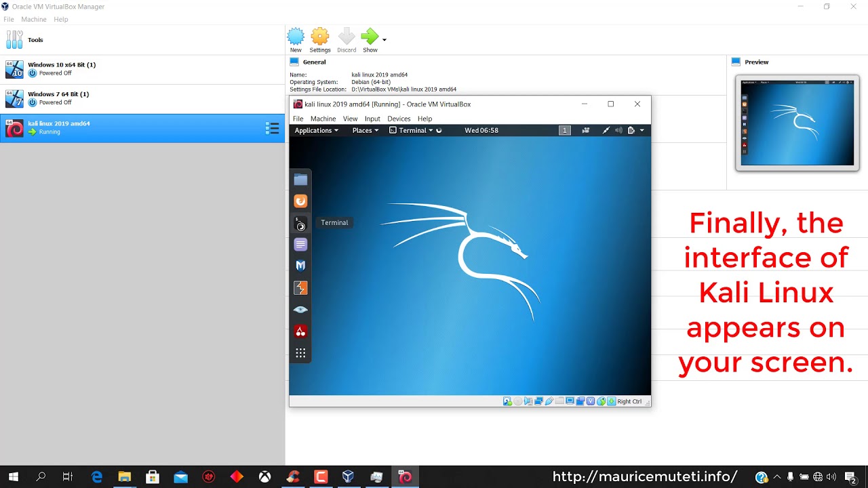Open the Windows Start menu
This screenshot has height=488, width=868.
[13, 477]
